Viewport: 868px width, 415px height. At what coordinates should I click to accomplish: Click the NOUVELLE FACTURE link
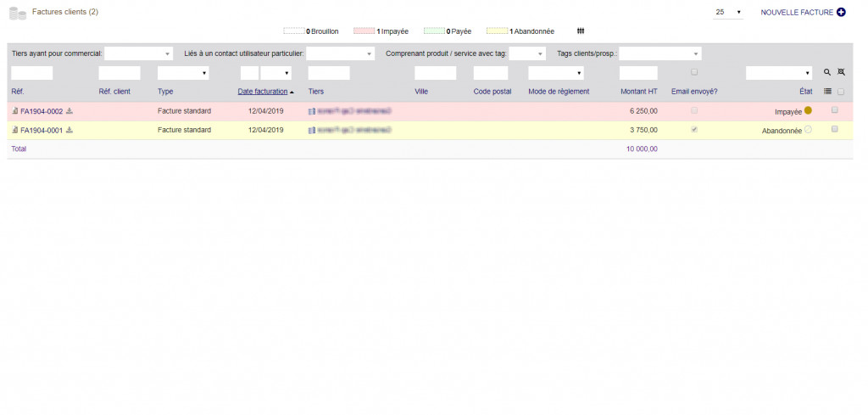pos(797,12)
